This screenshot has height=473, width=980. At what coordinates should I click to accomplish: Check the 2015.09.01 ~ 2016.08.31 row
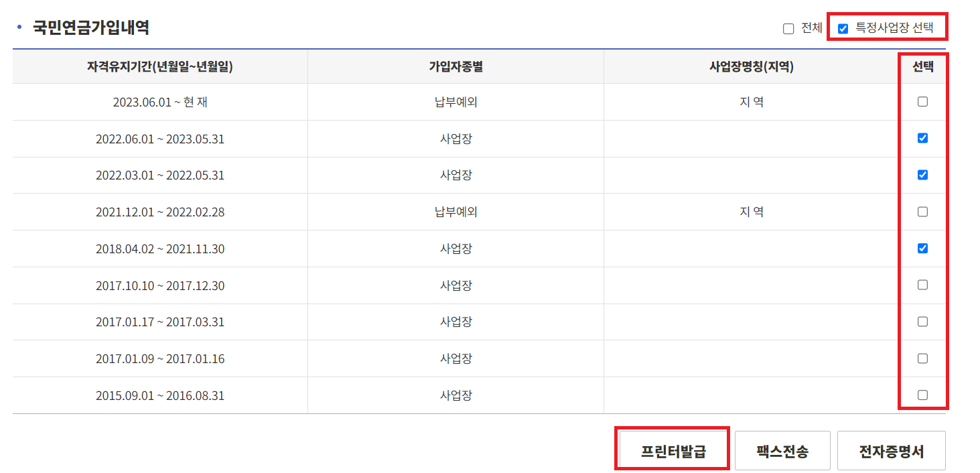[922, 395]
